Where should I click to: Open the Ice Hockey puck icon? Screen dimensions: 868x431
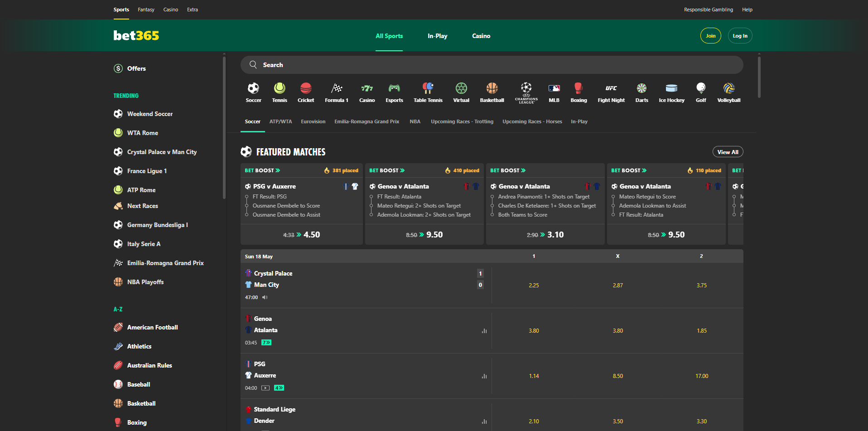coord(671,88)
